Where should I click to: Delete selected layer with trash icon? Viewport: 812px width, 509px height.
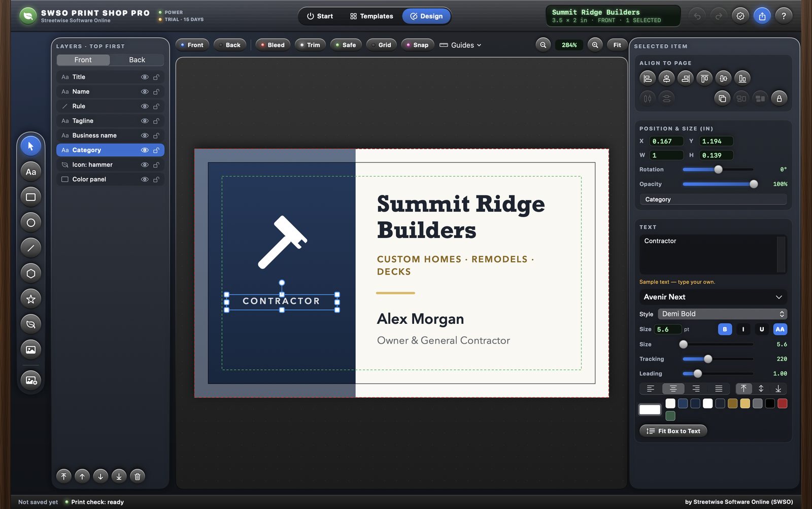[137, 476]
